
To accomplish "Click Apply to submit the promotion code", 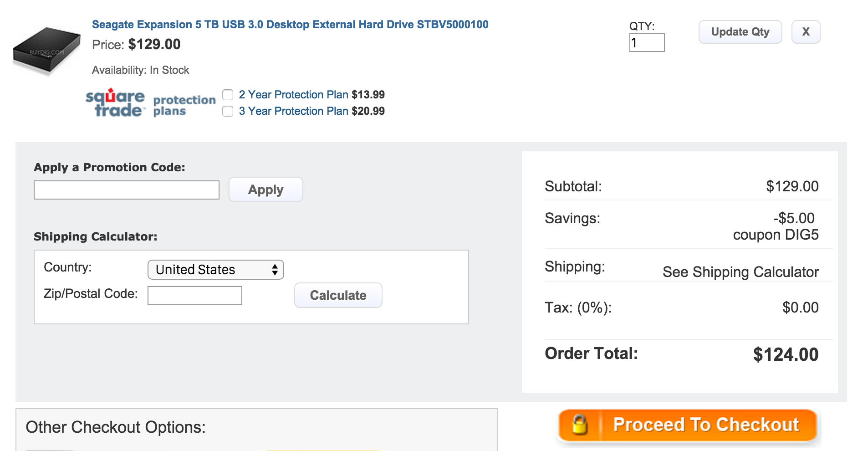I will 266,190.
